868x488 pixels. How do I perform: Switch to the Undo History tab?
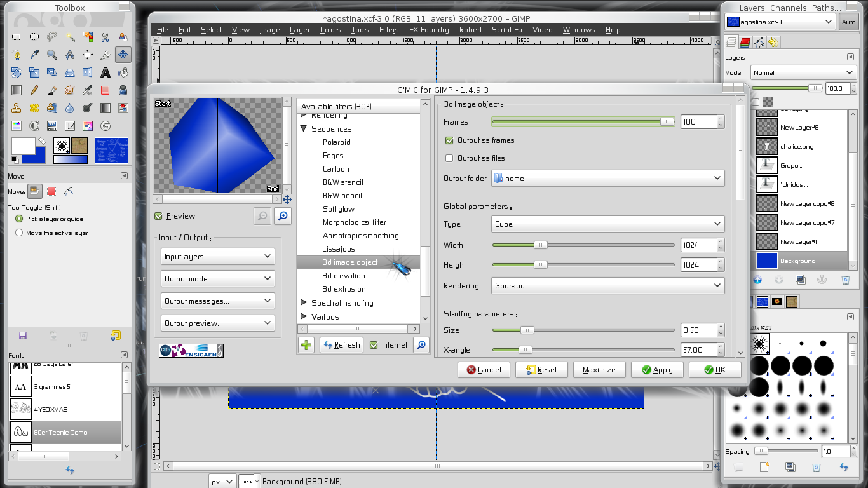click(773, 43)
